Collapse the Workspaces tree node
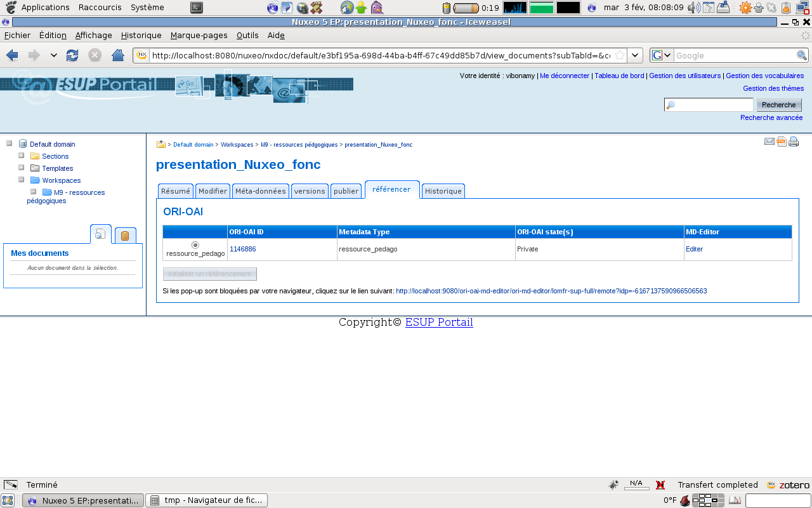This screenshot has width=812, height=508. [22, 180]
